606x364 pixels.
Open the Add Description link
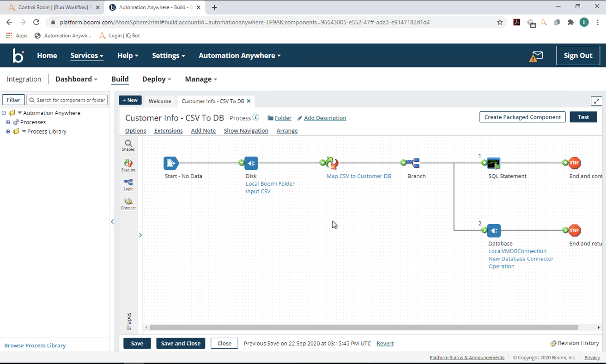pyautogui.click(x=325, y=118)
